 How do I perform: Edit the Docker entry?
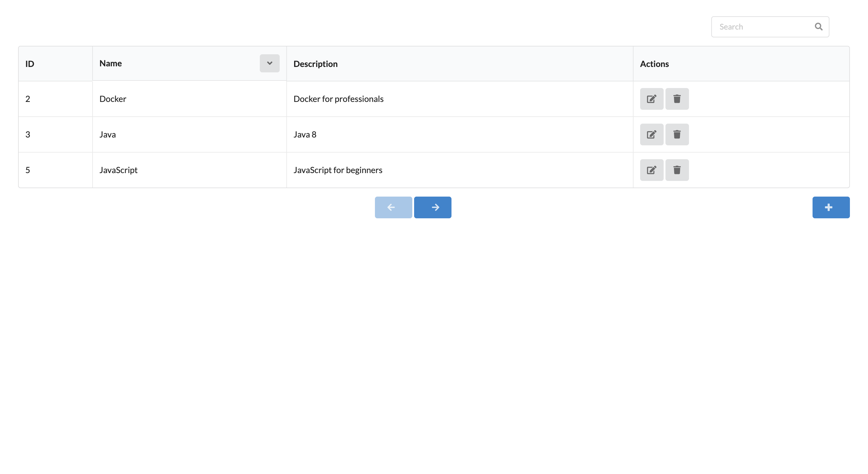(x=651, y=99)
